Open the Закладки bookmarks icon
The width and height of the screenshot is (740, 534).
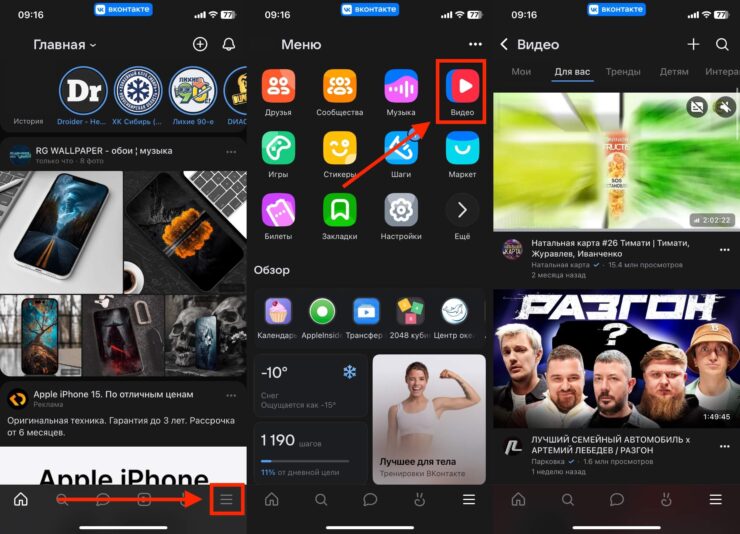coord(340,210)
